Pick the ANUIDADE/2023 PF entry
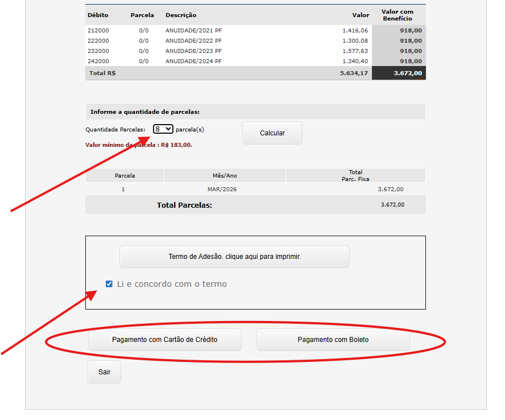The image size is (505, 420). coord(193,51)
